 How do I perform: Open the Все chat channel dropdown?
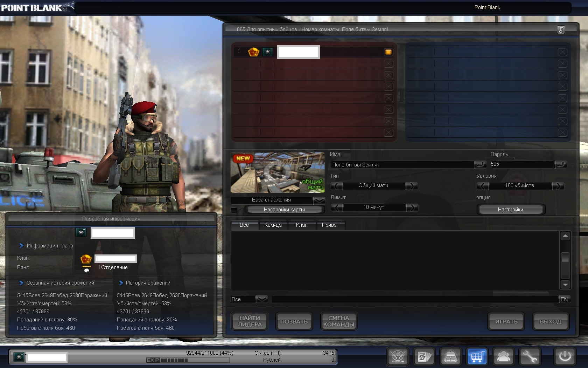[x=261, y=299]
